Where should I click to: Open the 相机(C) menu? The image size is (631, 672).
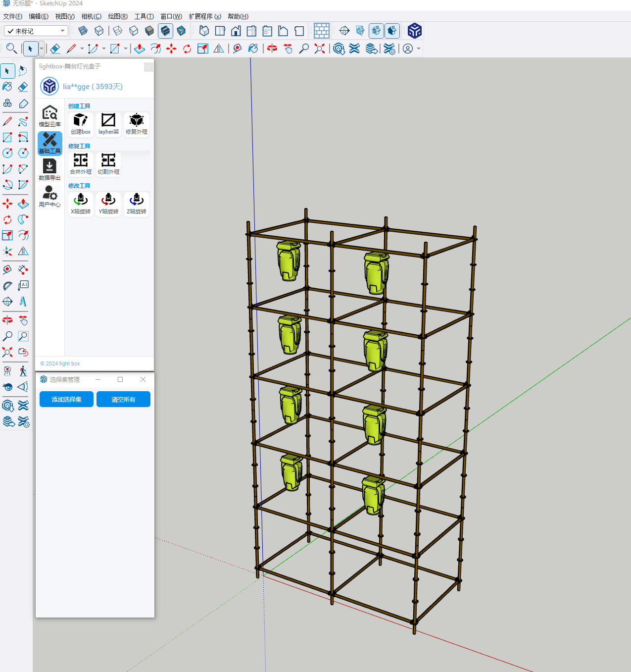[x=91, y=16]
